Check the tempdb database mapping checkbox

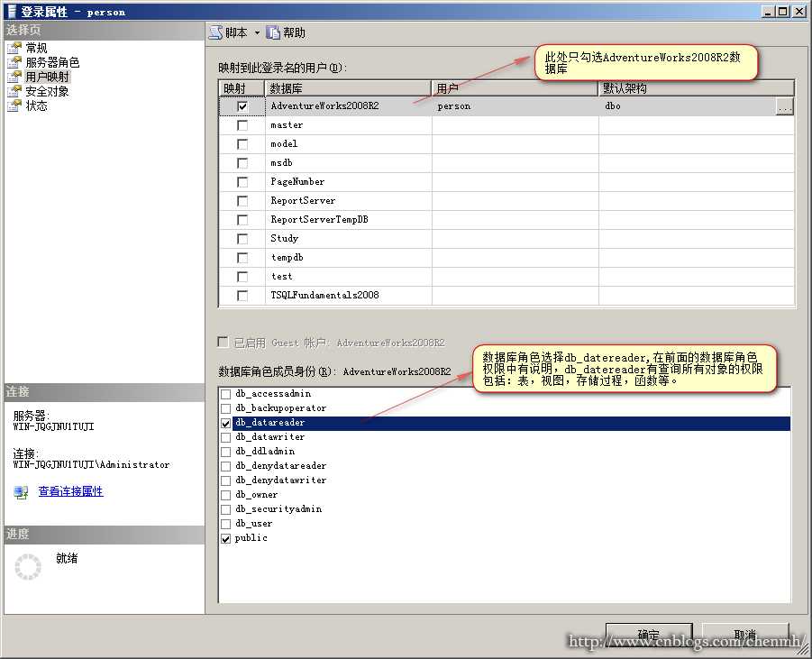(x=242, y=258)
